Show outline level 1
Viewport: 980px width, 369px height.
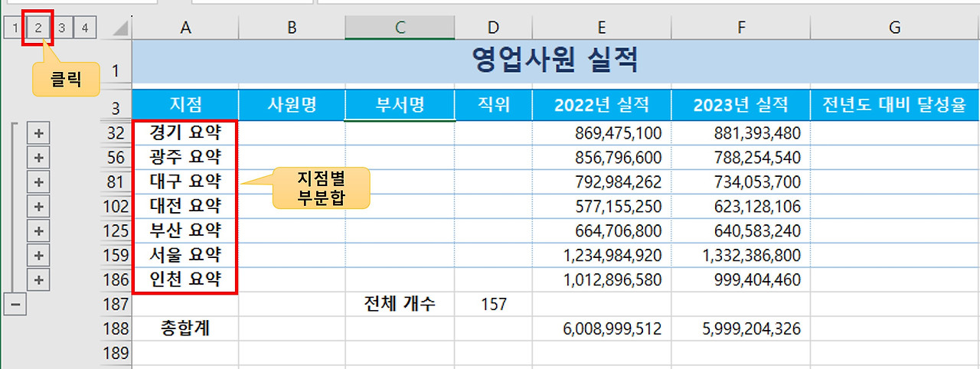[x=14, y=28]
